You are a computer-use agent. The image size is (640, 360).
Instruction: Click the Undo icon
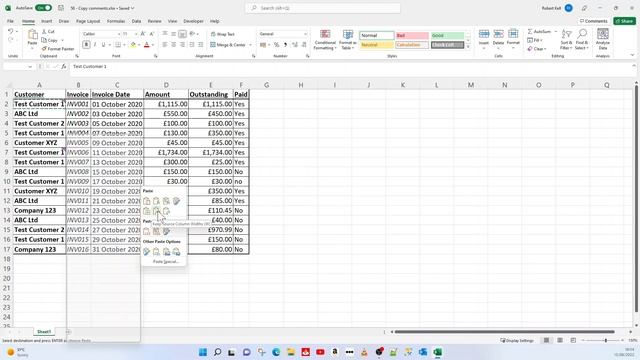(x=11, y=31)
